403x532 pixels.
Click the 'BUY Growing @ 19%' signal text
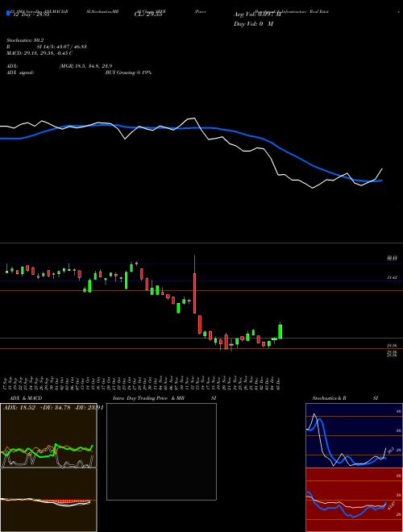[128, 73]
